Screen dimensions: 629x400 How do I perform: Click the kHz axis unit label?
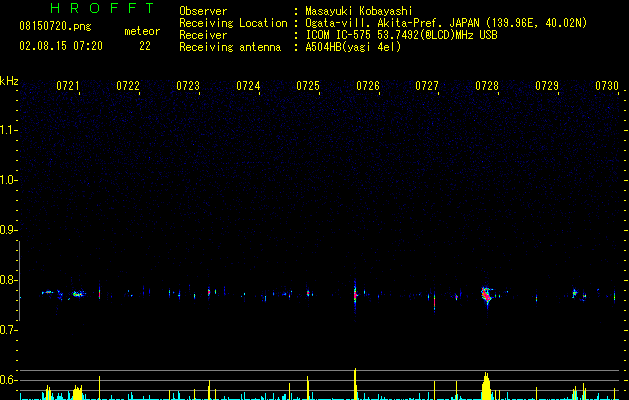click(x=9, y=81)
